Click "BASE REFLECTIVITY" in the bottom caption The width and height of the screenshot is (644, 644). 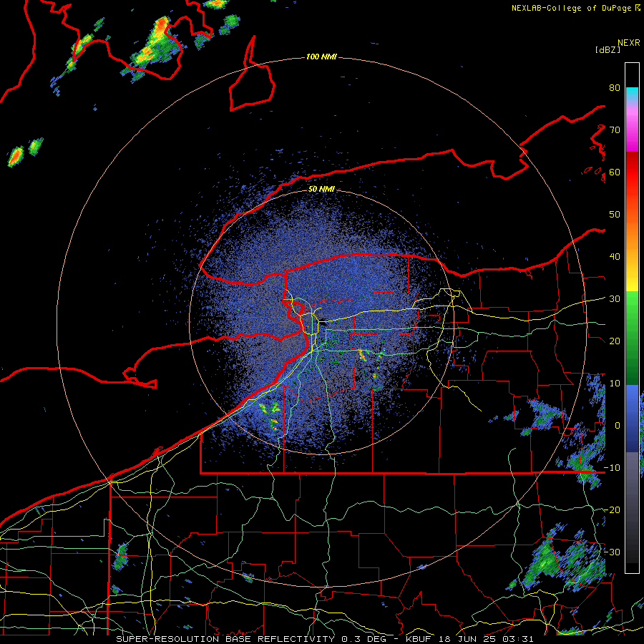point(280,639)
